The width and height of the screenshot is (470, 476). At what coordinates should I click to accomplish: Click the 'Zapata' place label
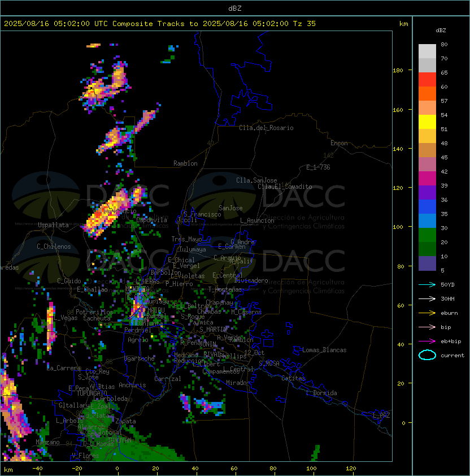[125, 421]
